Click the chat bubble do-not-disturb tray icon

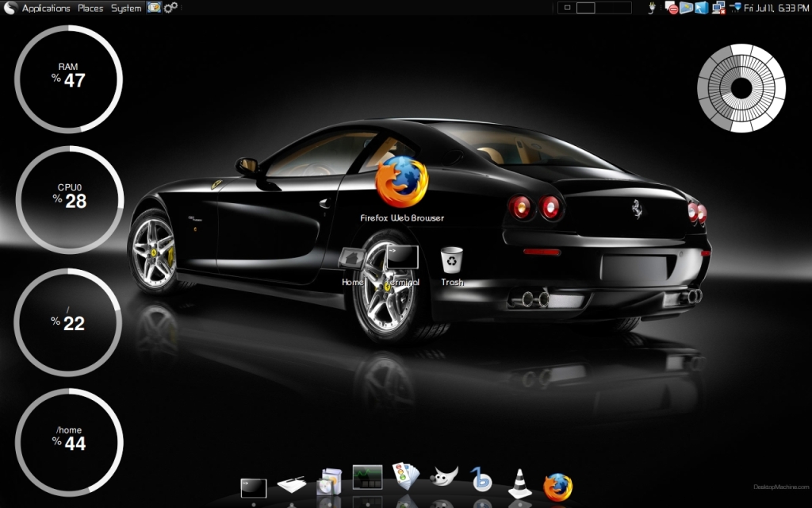tap(671, 8)
